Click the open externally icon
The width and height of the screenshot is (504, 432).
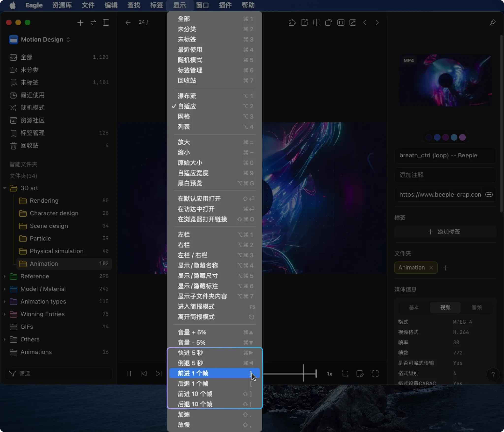(x=304, y=23)
